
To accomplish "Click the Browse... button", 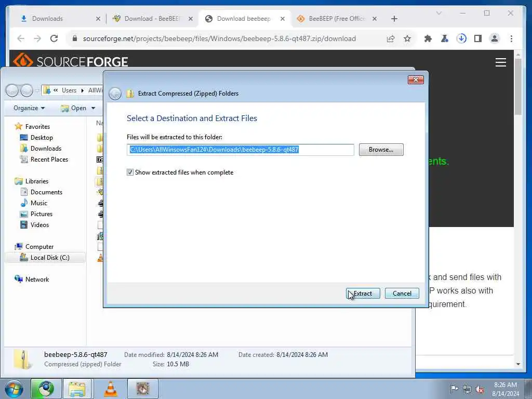I will pyautogui.click(x=381, y=150).
